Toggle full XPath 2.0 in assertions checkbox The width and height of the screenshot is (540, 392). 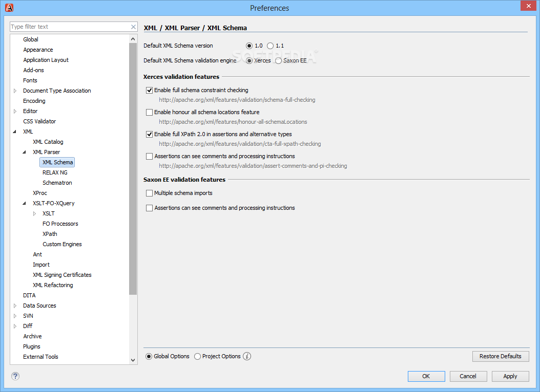point(149,135)
